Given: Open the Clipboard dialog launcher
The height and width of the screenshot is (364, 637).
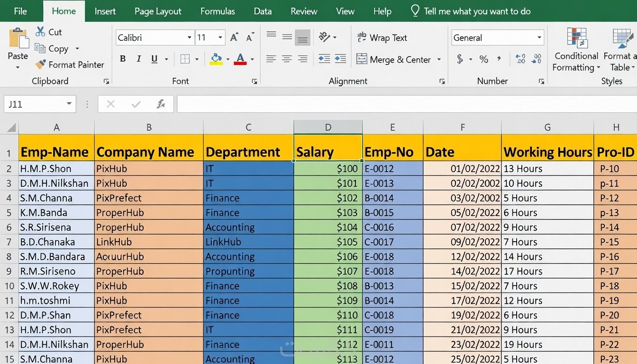Looking at the screenshot, I should [106, 82].
